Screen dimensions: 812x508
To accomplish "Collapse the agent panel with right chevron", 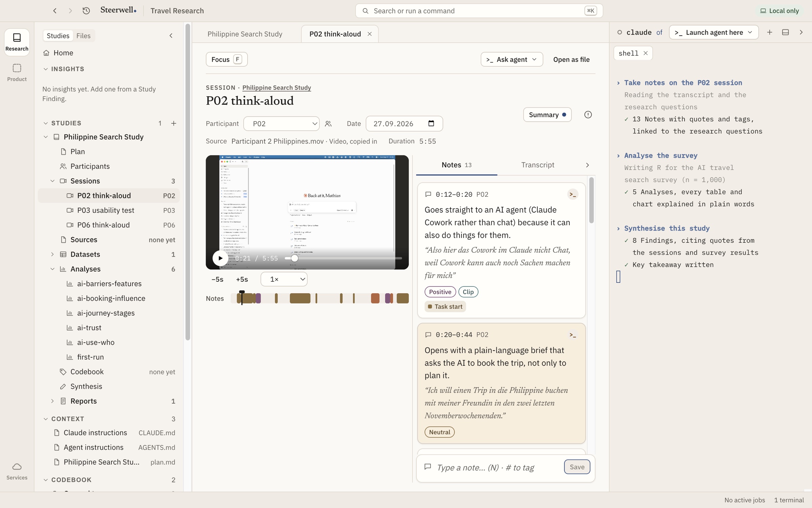I will 801,32.
